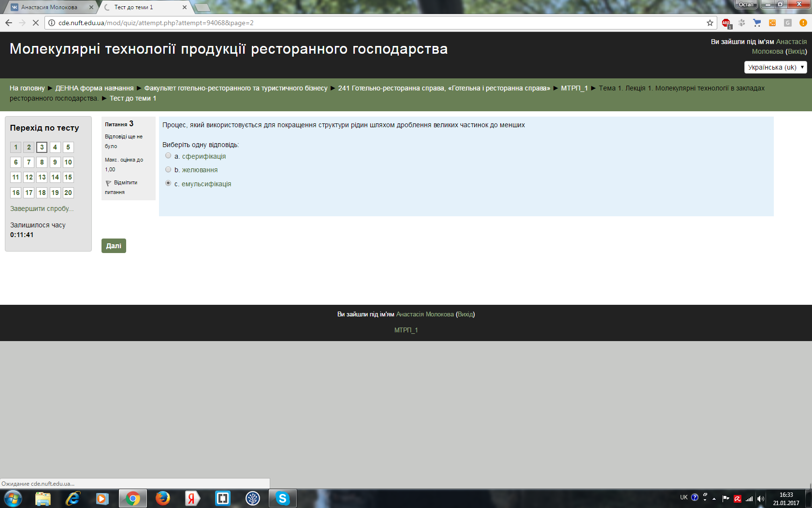Switch to the Анастасия Молокова browser tab
The width and height of the screenshot is (812, 508).
[49, 7]
